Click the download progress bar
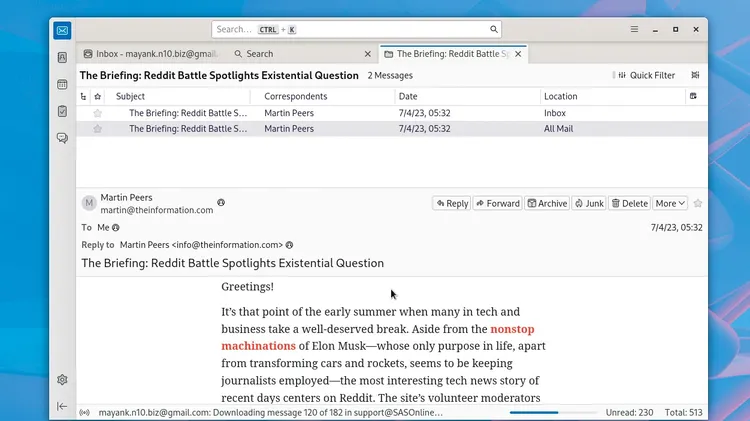750x421 pixels. [x=553, y=412]
